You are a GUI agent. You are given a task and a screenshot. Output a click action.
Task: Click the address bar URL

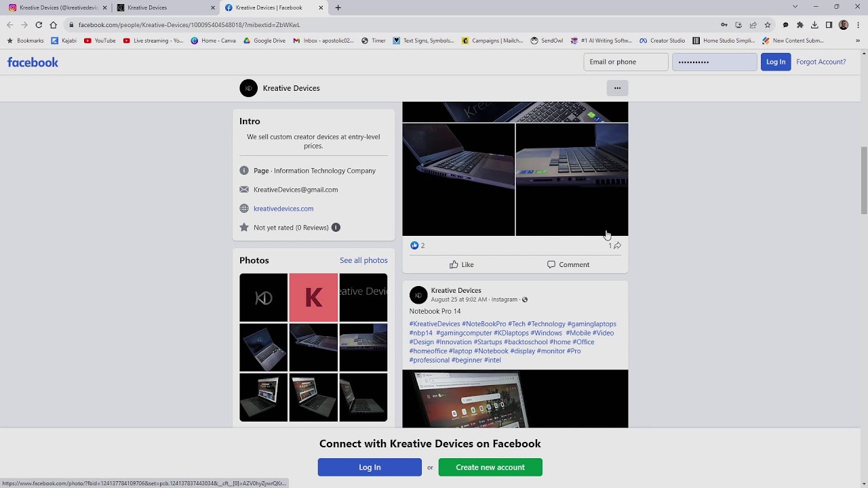[x=189, y=25]
